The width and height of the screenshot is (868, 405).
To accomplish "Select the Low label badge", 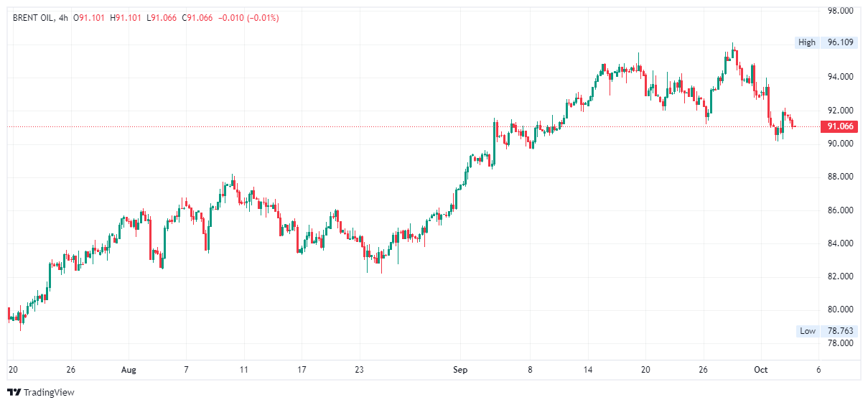I will [x=808, y=331].
